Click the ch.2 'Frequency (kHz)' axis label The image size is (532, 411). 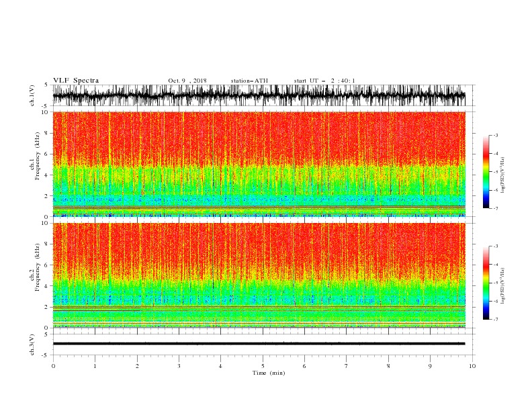point(37,267)
